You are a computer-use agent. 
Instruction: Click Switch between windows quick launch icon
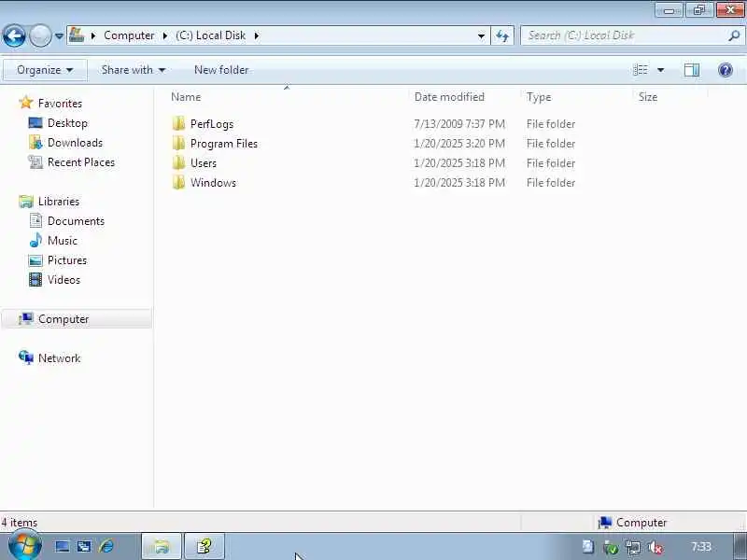tap(84, 546)
